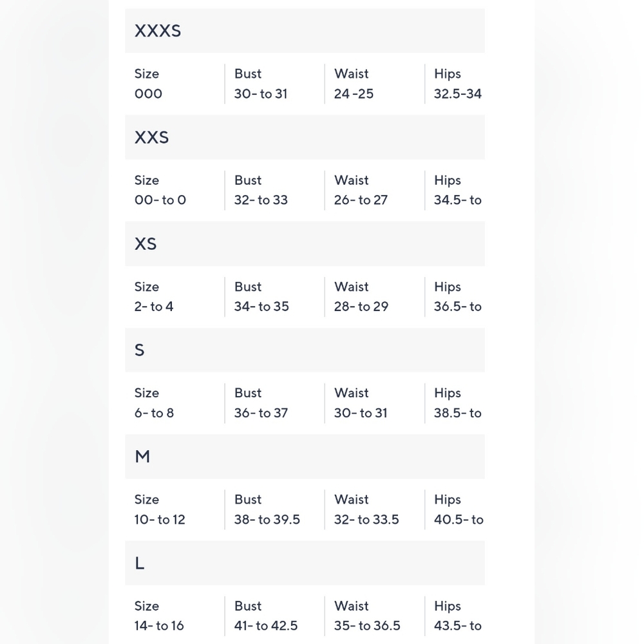Click the 000 size value
Image resolution: width=644 pixels, height=644 pixels.
pyautogui.click(x=148, y=93)
